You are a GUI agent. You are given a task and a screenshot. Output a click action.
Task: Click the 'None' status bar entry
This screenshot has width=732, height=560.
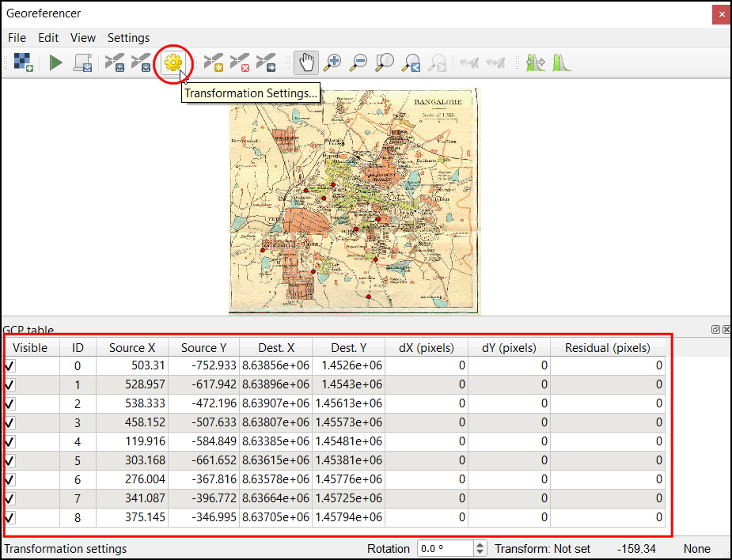point(697,549)
